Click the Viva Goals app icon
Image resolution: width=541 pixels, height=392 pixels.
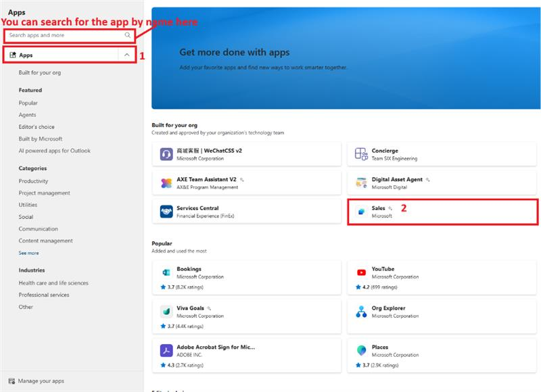166,311
